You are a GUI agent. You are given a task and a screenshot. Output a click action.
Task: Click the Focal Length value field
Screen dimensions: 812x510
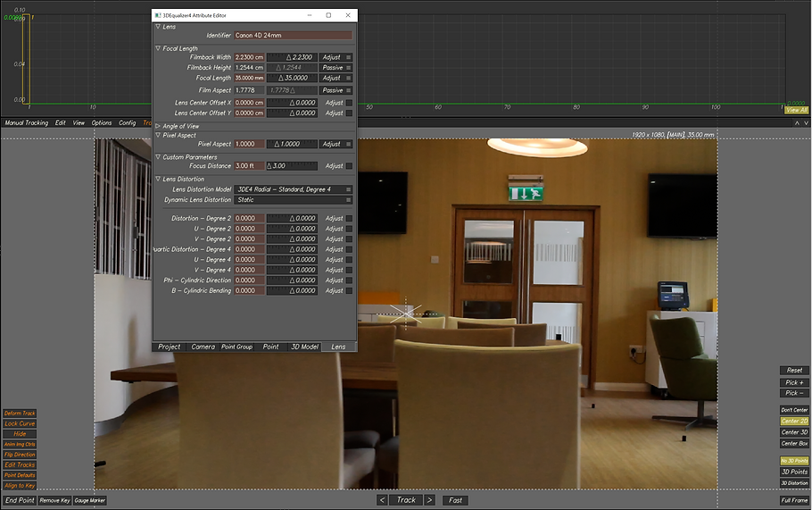pos(249,78)
